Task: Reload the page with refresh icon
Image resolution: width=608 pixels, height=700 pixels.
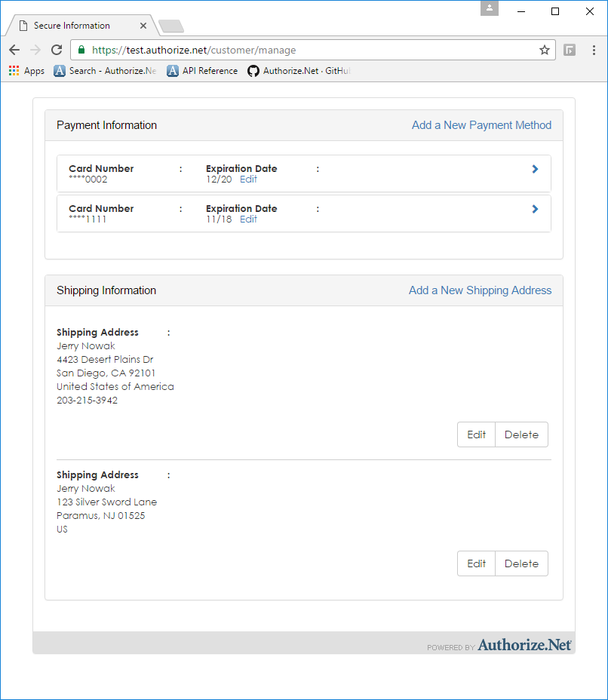Action: [x=57, y=50]
